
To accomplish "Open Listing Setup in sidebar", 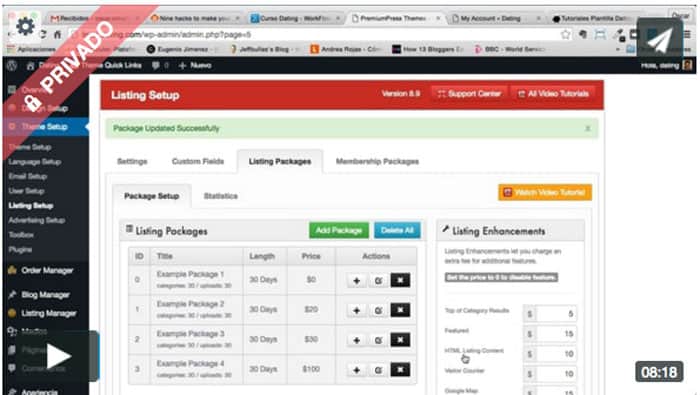I will 31,206.
